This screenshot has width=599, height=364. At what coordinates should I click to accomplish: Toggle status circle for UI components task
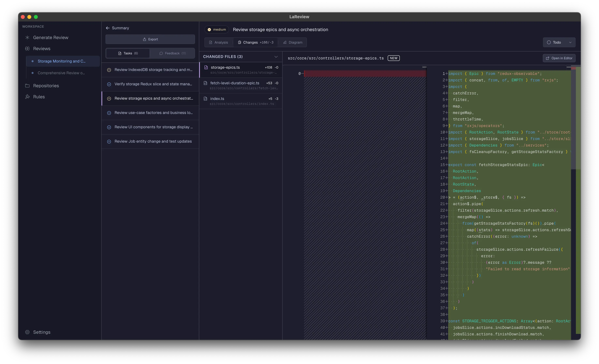(109, 127)
